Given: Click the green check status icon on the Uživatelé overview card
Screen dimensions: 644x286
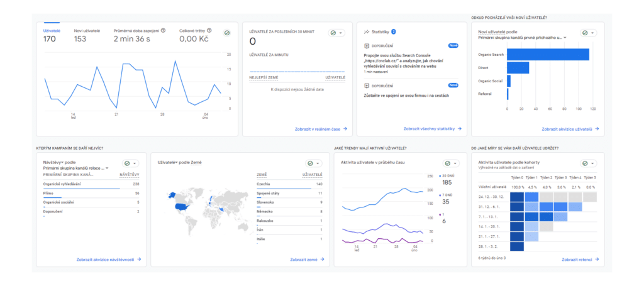Looking at the screenshot, I should tap(226, 33).
